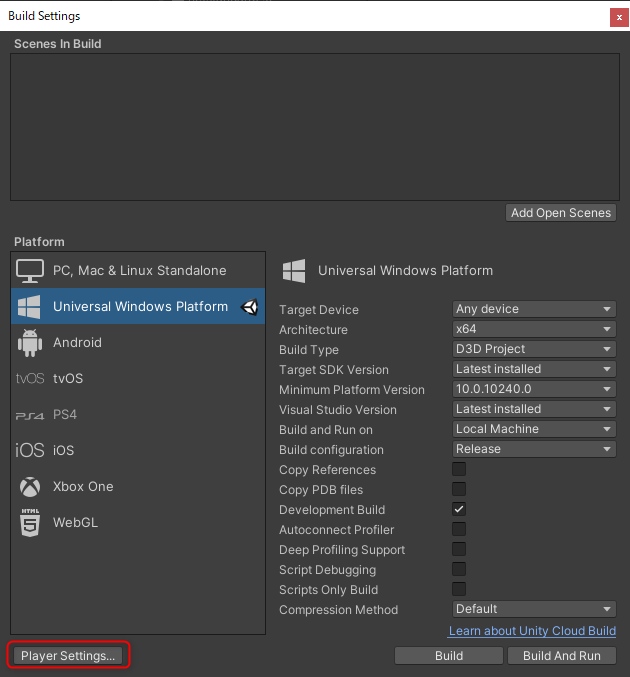Click the Development Build label

click(x=332, y=510)
